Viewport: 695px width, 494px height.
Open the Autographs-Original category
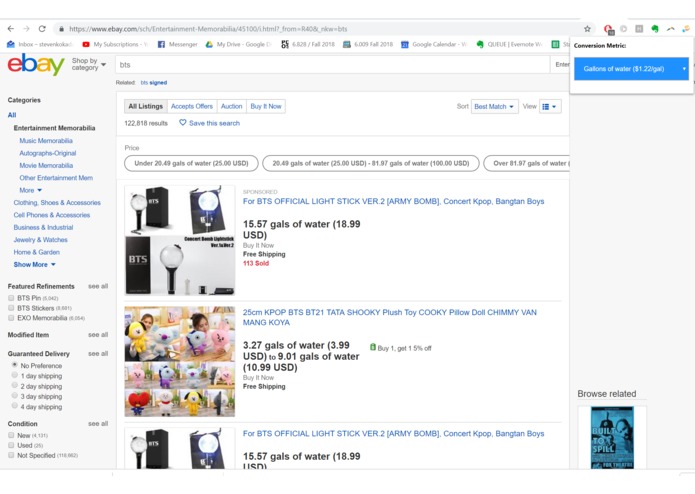[48, 153]
